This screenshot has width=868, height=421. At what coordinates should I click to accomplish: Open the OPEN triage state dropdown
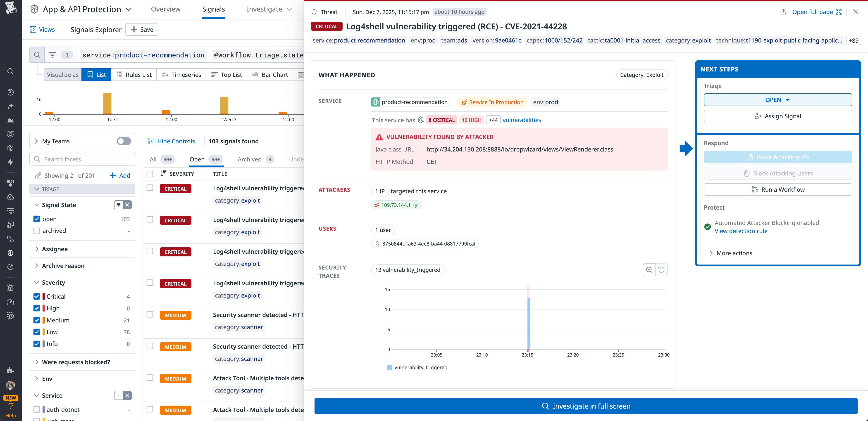[x=778, y=100]
